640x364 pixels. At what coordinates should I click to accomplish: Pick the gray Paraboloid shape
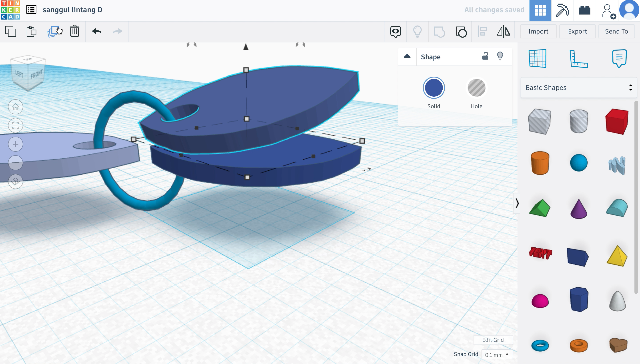617,301
